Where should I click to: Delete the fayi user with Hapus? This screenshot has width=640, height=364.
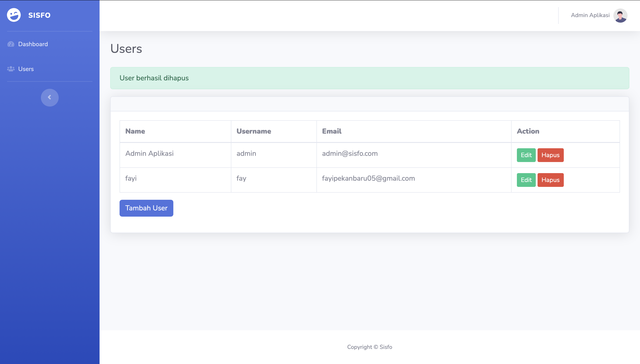click(x=550, y=180)
